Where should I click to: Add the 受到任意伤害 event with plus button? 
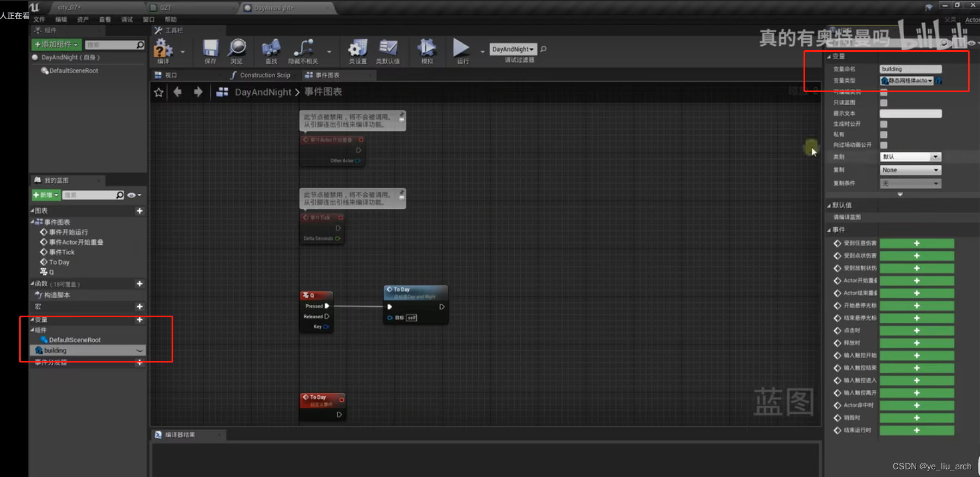click(917, 243)
